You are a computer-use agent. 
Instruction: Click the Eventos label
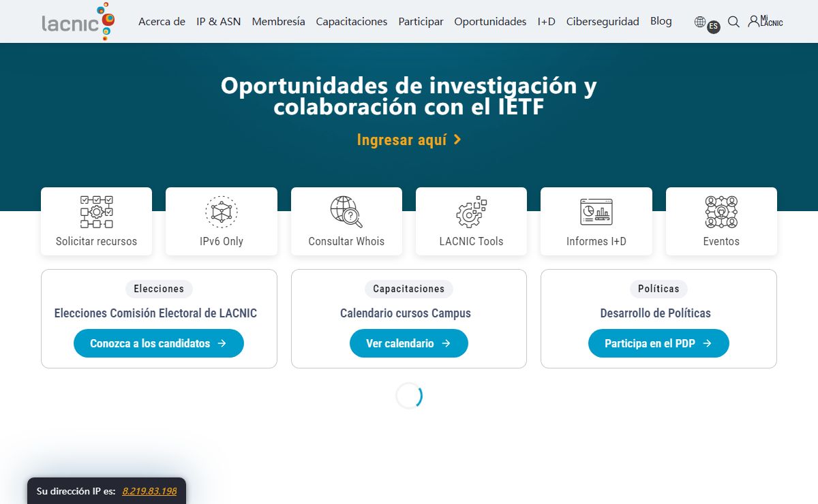pyautogui.click(x=721, y=241)
